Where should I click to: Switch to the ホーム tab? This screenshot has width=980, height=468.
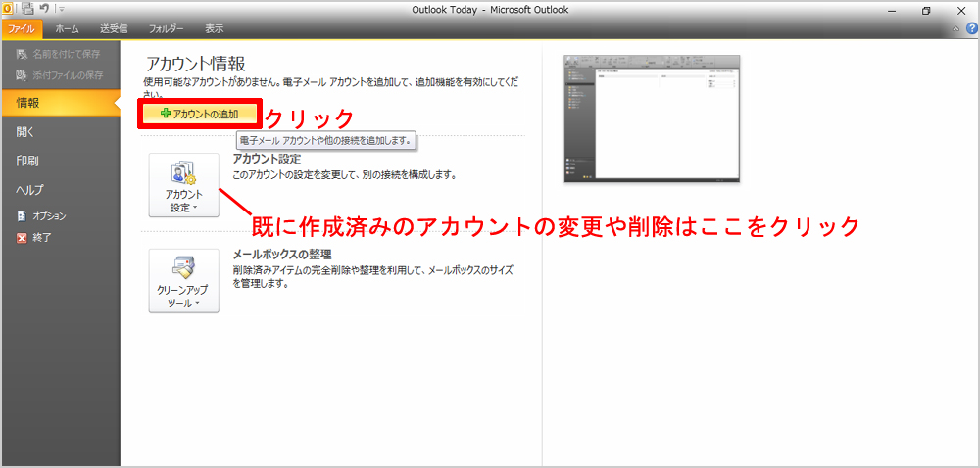[x=68, y=30]
